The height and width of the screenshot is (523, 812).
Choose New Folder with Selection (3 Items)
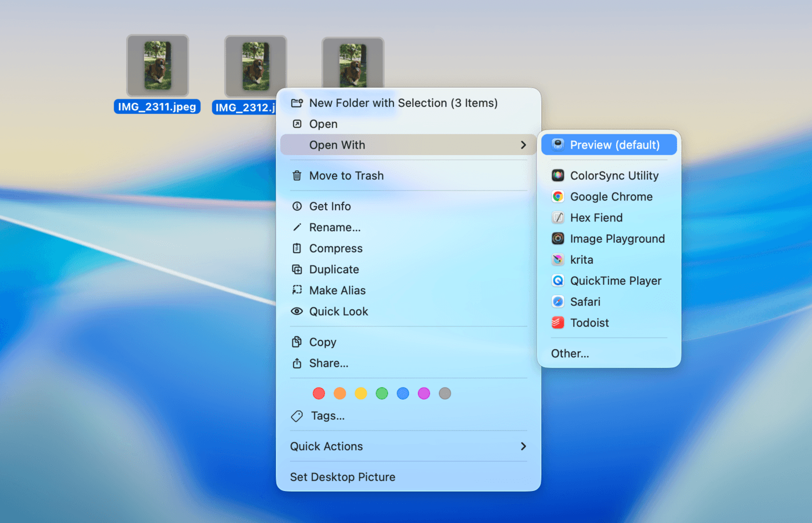point(409,103)
